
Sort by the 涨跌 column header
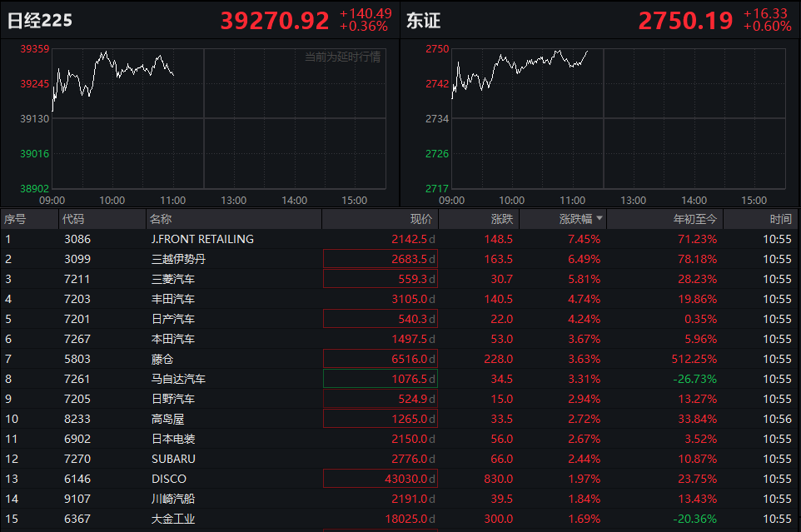(501, 220)
